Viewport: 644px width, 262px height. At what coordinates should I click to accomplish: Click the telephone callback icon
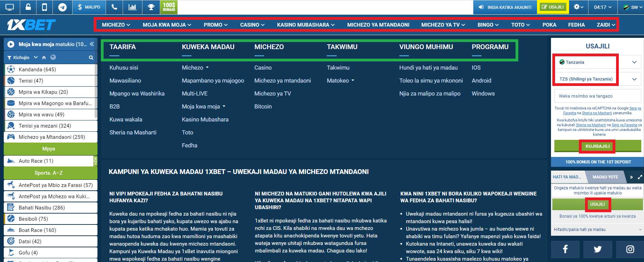[x=114, y=7]
